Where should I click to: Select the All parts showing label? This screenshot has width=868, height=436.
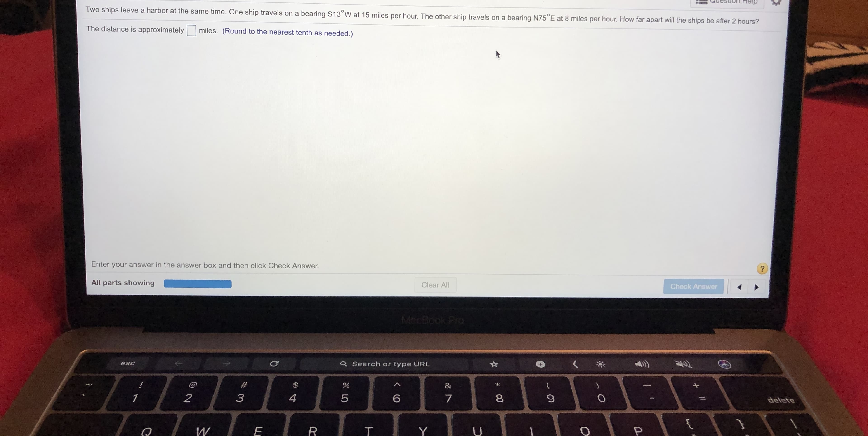click(123, 284)
